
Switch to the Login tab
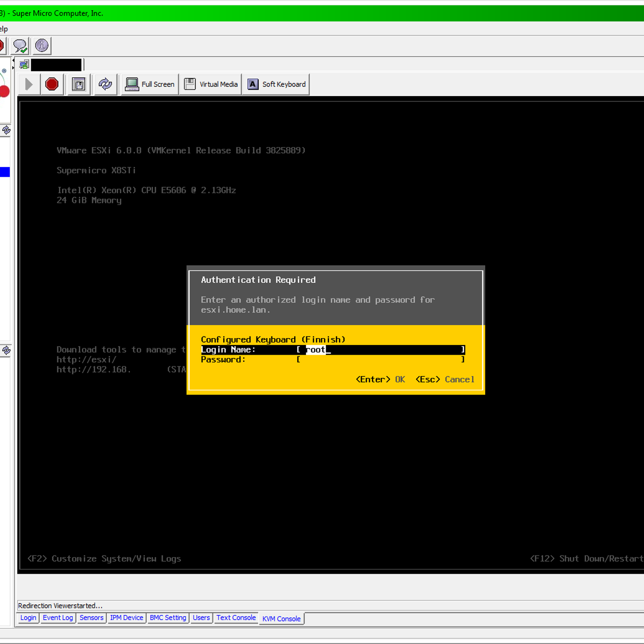tap(28, 618)
